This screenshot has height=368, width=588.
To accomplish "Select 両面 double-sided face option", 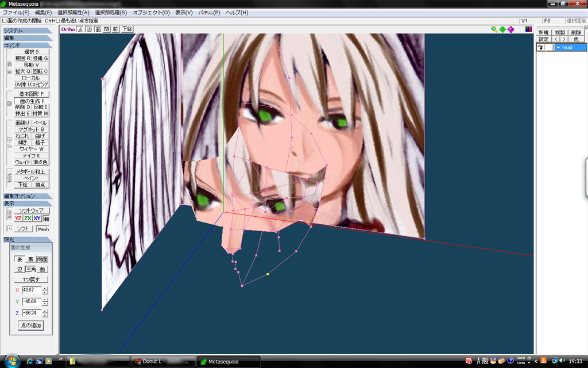I will click(x=42, y=259).
